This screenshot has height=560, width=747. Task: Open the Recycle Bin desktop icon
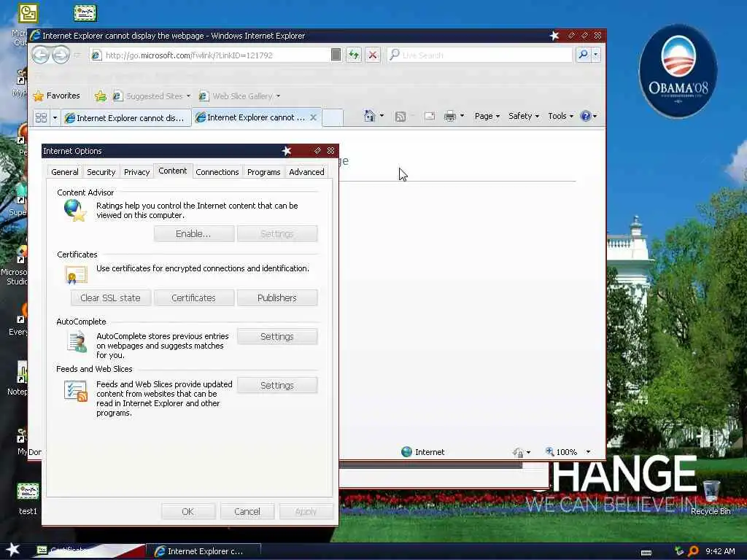coord(711,497)
